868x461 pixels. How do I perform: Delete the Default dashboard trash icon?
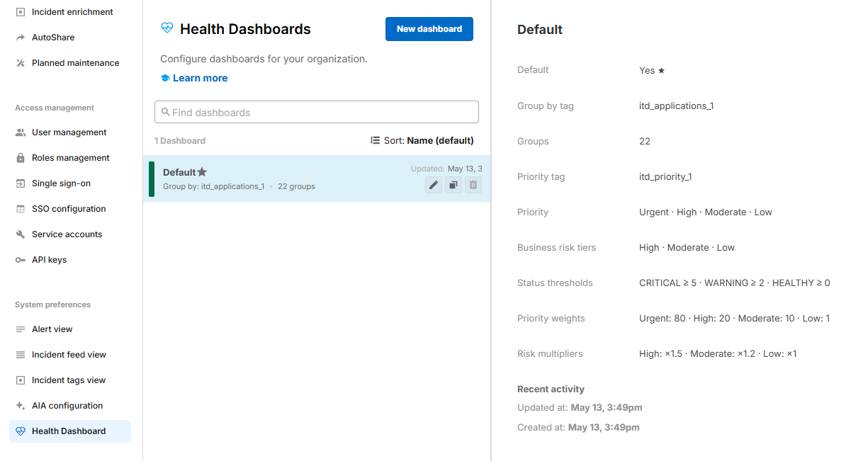473,186
